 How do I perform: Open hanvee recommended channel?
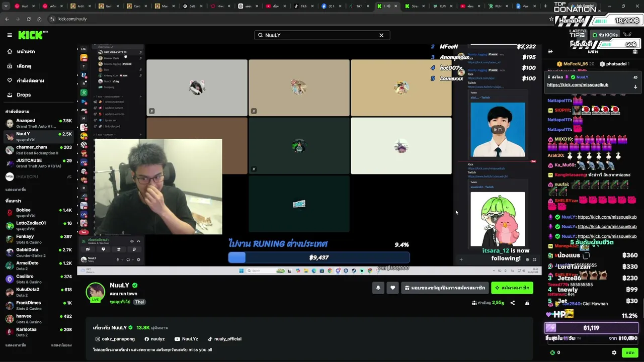pyautogui.click(x=39, y=319)
